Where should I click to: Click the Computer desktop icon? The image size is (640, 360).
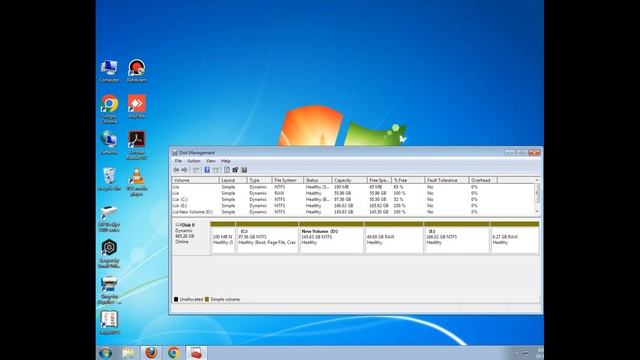coord(109,71)
